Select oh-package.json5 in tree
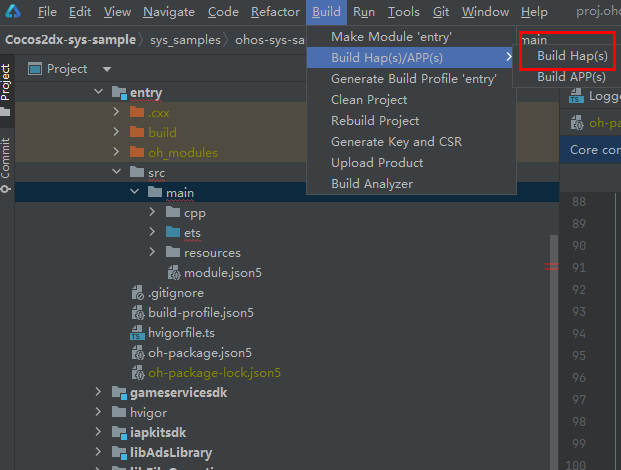621x470 pixels. click(x=200, y=353)
